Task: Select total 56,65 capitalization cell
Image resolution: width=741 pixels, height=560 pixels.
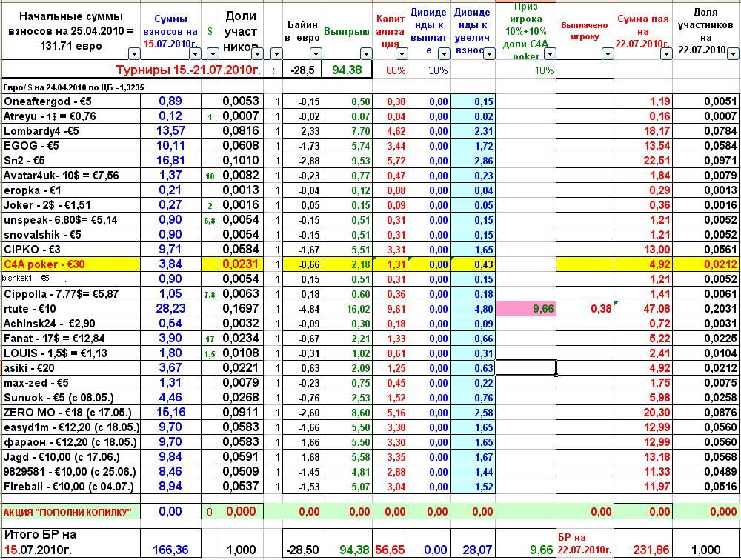Action: (x=390, y=543)
